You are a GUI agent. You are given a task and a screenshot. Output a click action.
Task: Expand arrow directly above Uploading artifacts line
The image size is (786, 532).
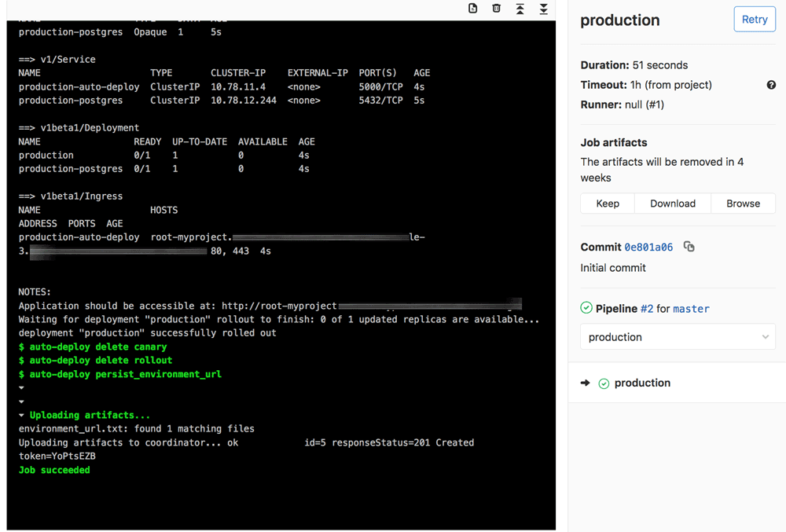coord(22,402)
